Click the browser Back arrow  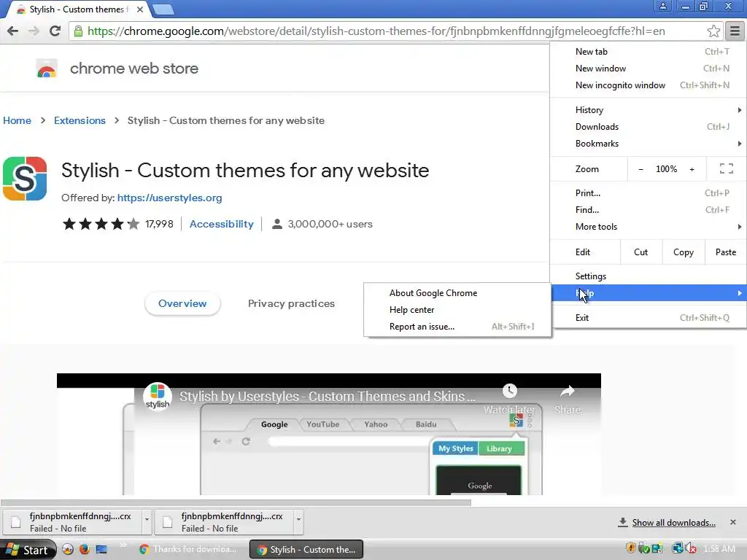[13, 31]
